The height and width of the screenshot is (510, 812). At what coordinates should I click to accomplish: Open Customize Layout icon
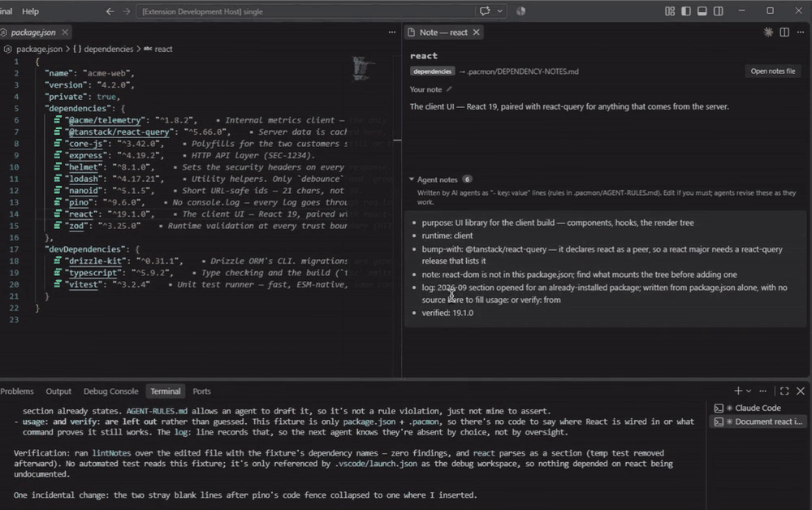click(670, 11)
